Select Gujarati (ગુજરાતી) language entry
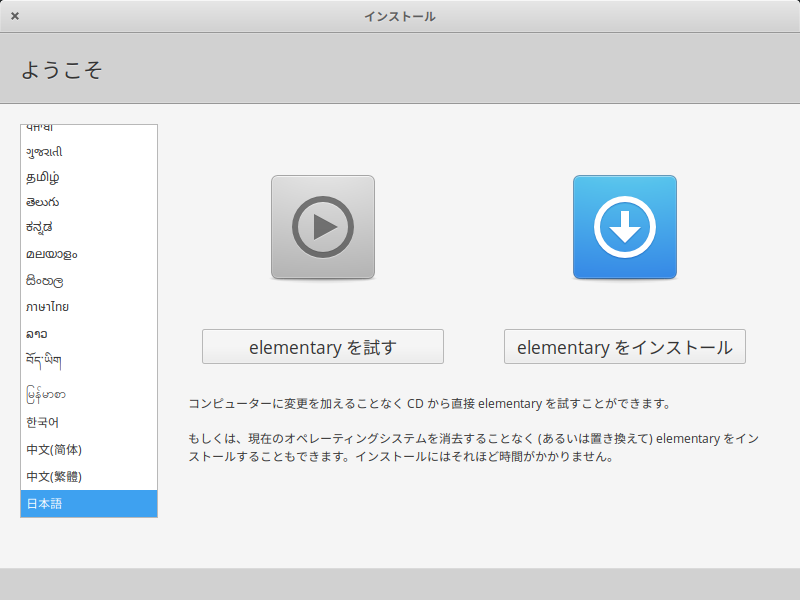 [x=89, y=152]
